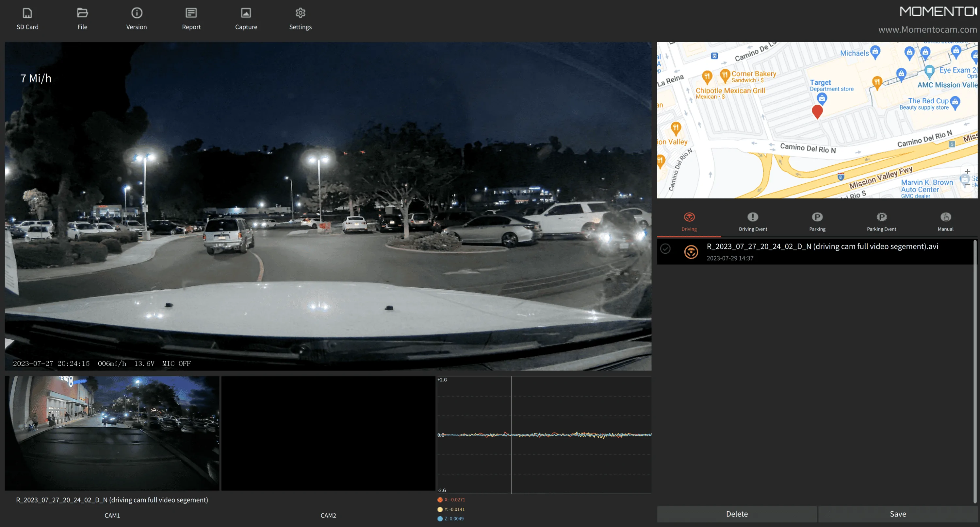The width and height of the screenshot is (980, 527).
Task: Click The Red Cup store marker
Action: pos(955,102)
